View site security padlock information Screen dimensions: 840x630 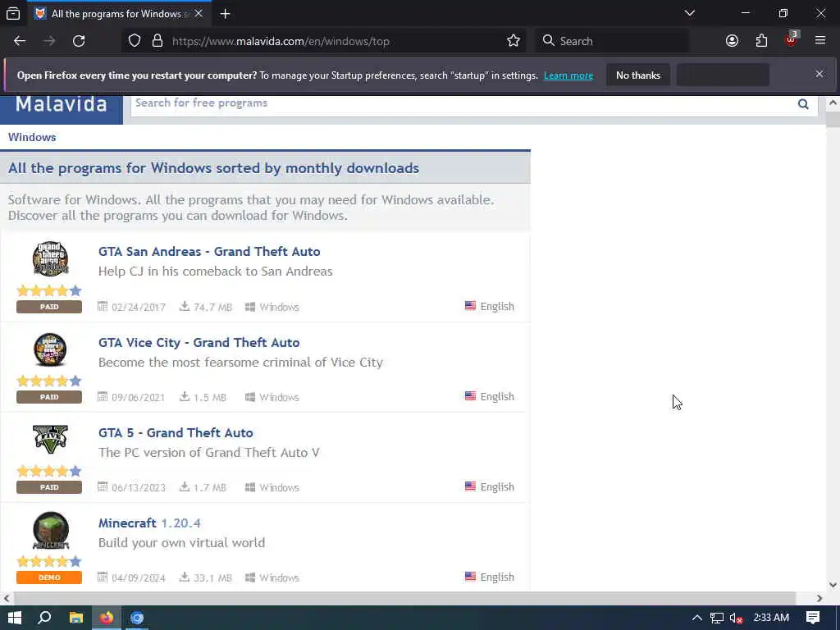tap(157, 41)
